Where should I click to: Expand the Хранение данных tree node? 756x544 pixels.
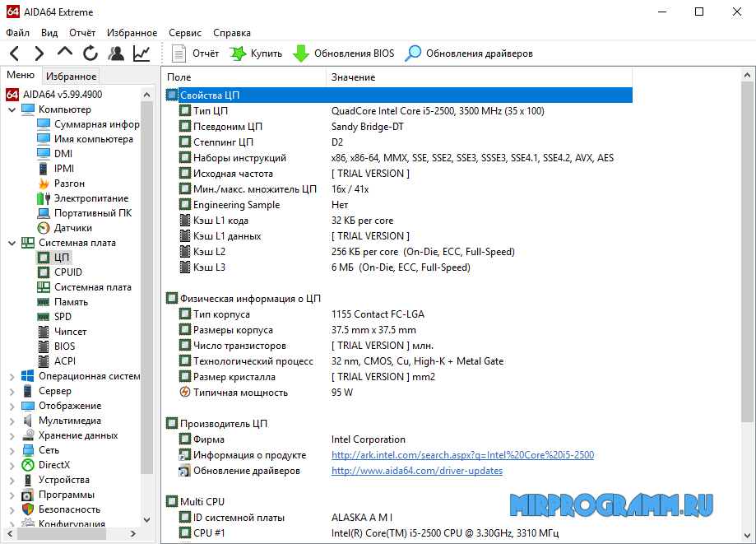point(12,436)
